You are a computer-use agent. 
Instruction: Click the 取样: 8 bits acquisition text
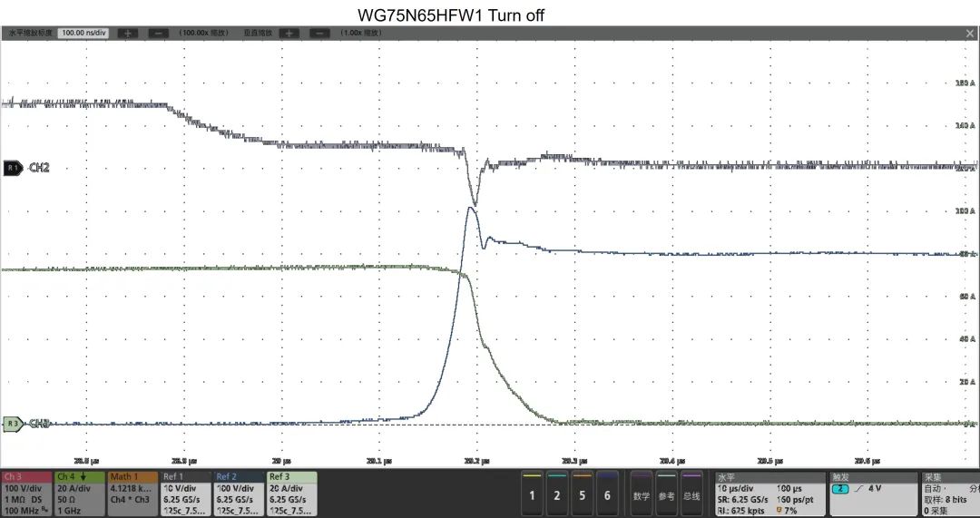946,500
